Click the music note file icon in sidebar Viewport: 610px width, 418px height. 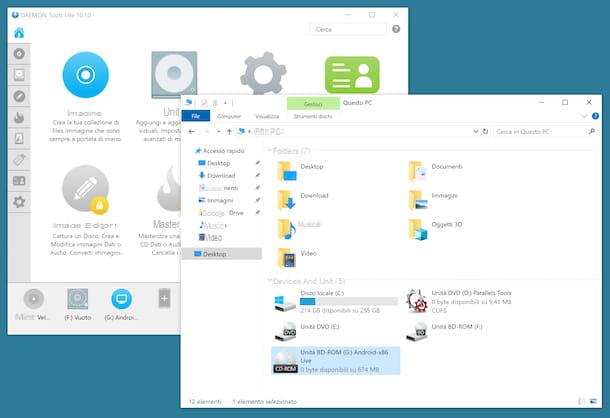19,138
